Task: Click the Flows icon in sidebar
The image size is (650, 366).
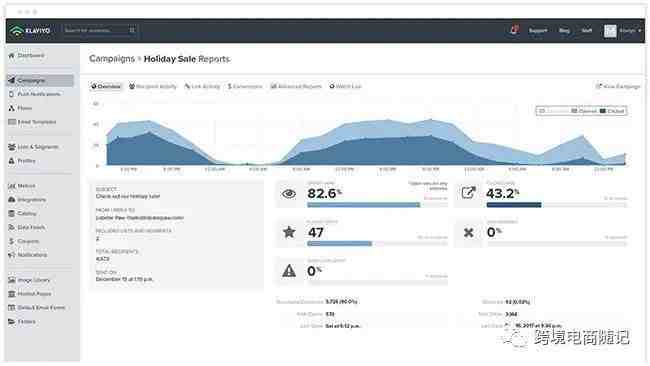Action: [12, 108]
